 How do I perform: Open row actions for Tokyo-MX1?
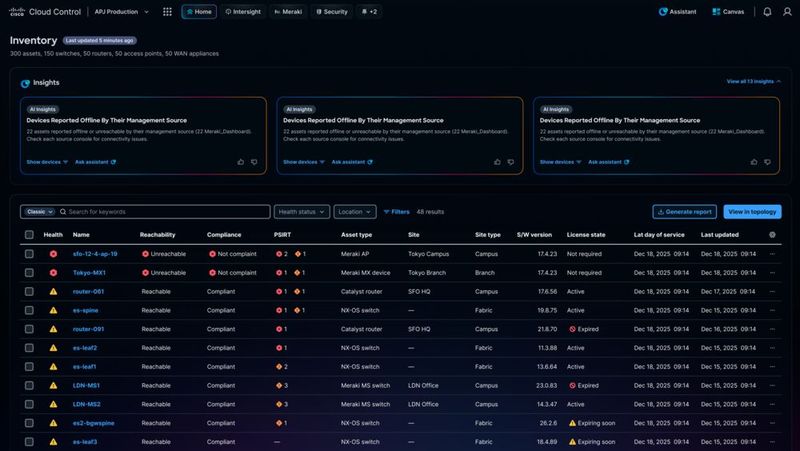[772, 272]
